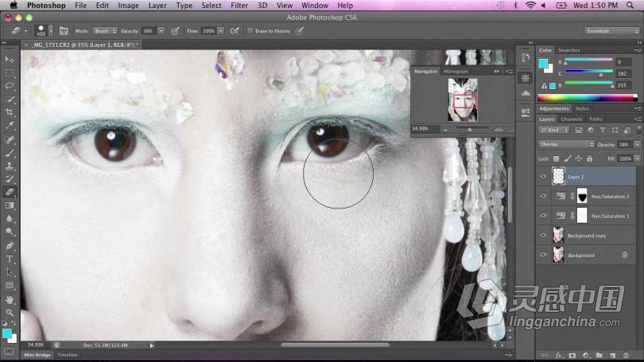Select the Crop tool
Image resolution: width=644 pixels, height=362 pixels.
tap(10, 111)
